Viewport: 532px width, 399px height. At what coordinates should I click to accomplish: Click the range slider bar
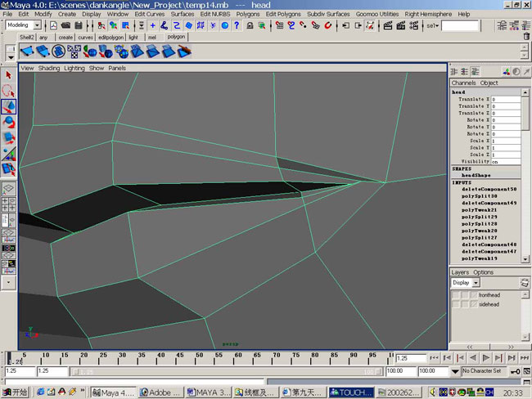(227, 372)
